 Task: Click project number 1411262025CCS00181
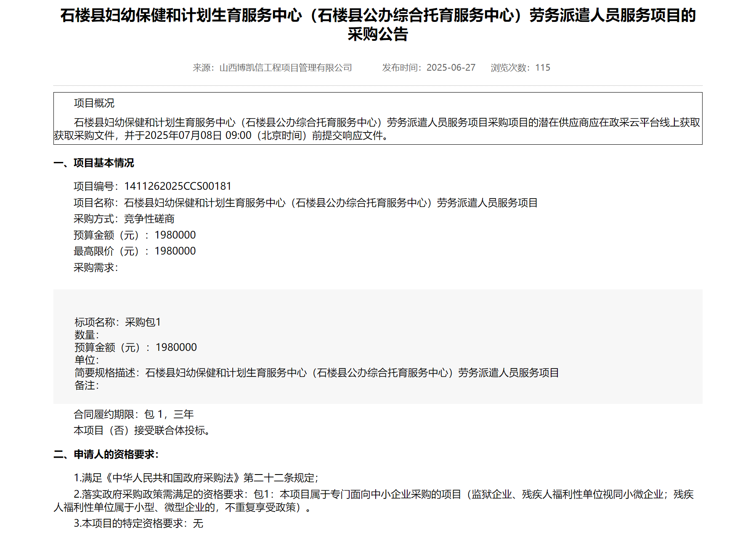point(178,186)
